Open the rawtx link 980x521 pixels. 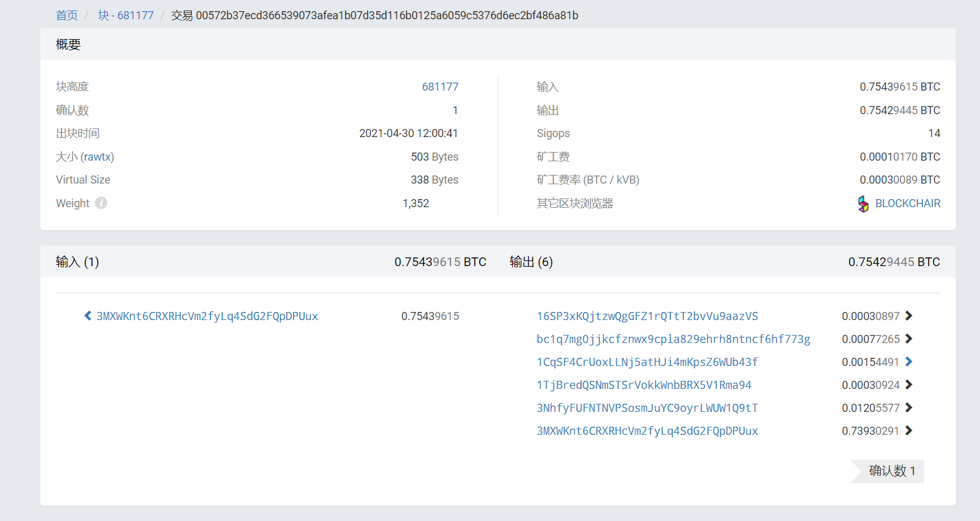coord(97,157)
